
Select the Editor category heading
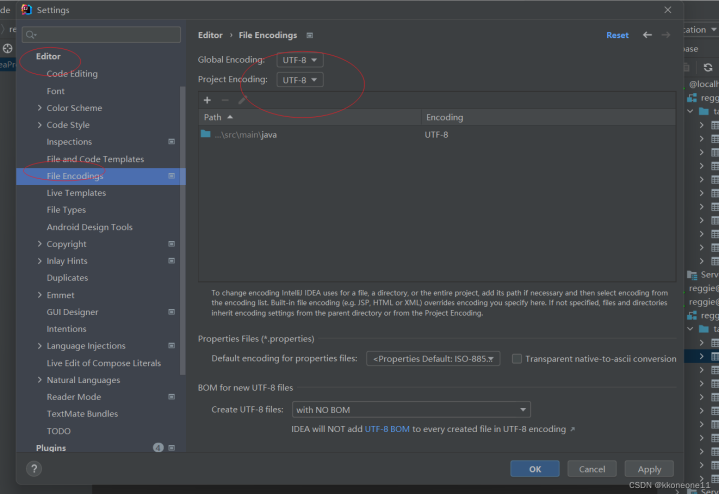pos(48,56)
